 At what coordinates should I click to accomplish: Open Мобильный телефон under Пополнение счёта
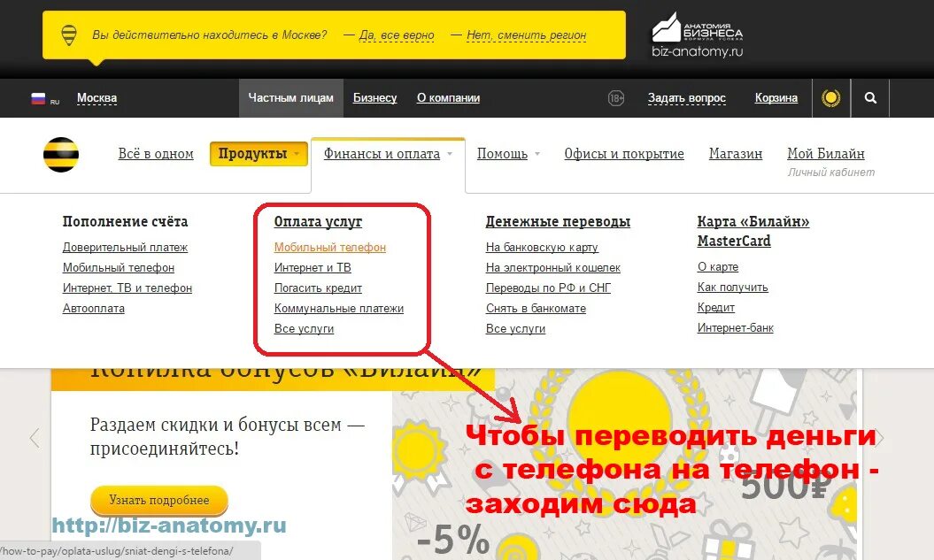119,268
